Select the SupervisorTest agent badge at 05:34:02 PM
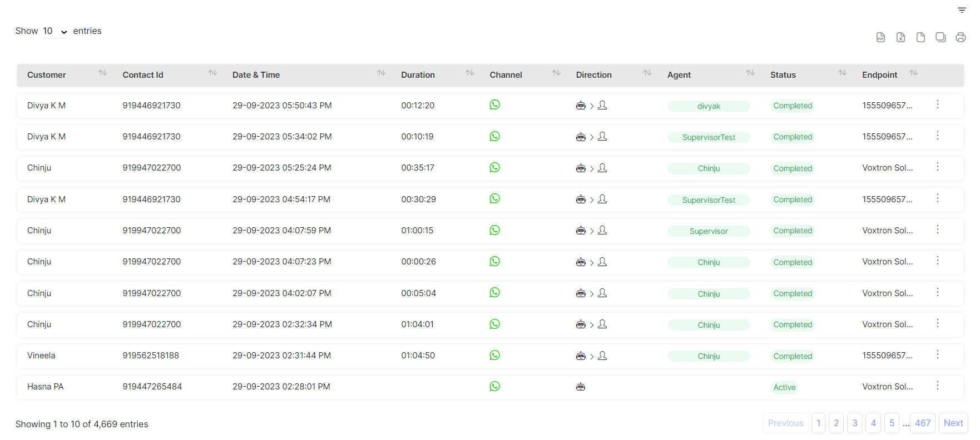This screenshot has height=440, width=980. (x=708, y=137)
